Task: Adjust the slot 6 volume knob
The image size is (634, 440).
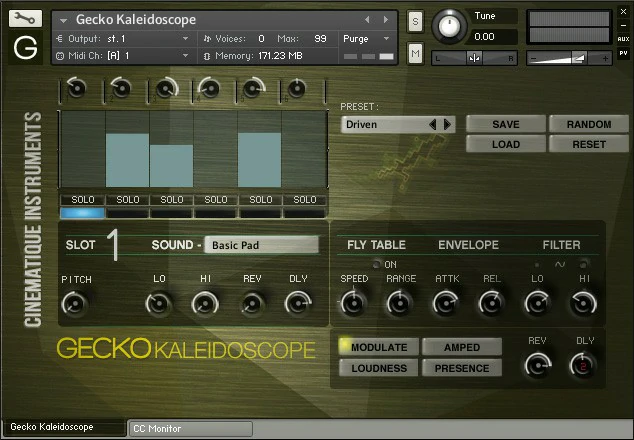Action: pyautogui.click(x=297, y=88)
